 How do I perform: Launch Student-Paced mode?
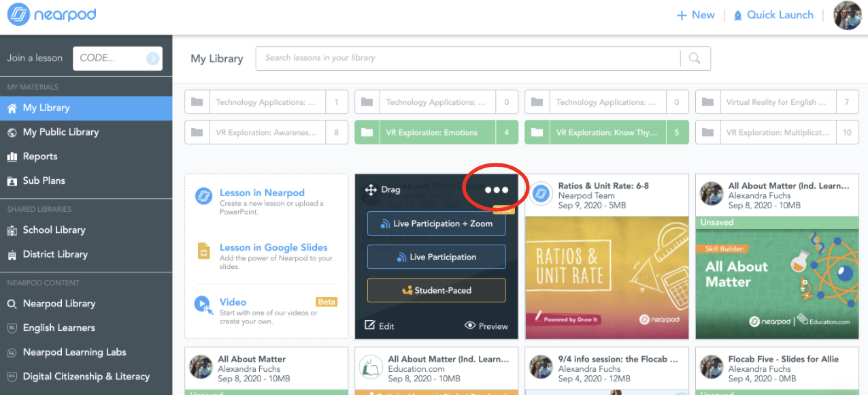pyautogui.click(x=436, y=290)
